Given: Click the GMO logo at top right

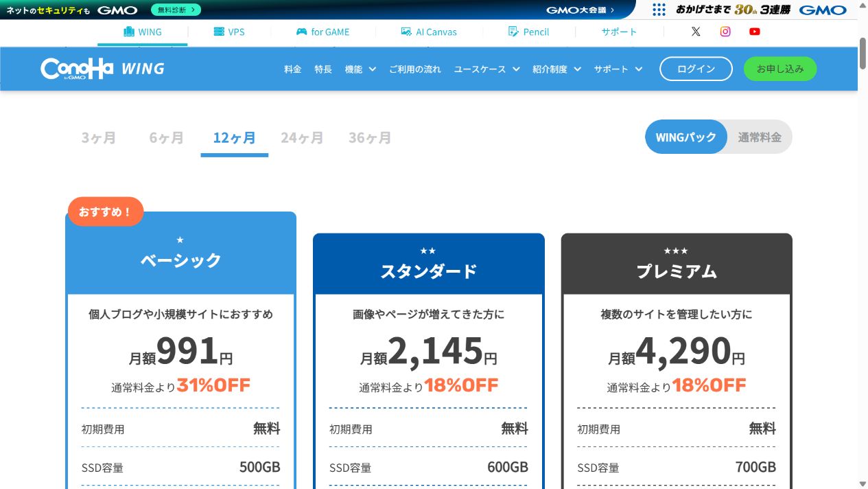Looking at the screenshot, I should point(823,10).
